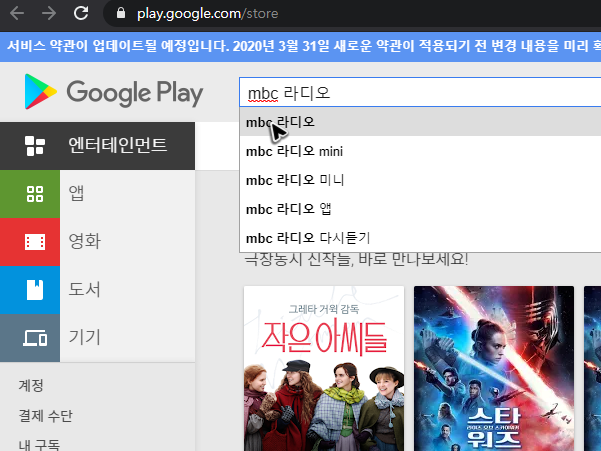Viewport: 601px width, 451px height.
Task: Click the search field containing mbc 라디오
Action: coord(420,92)
